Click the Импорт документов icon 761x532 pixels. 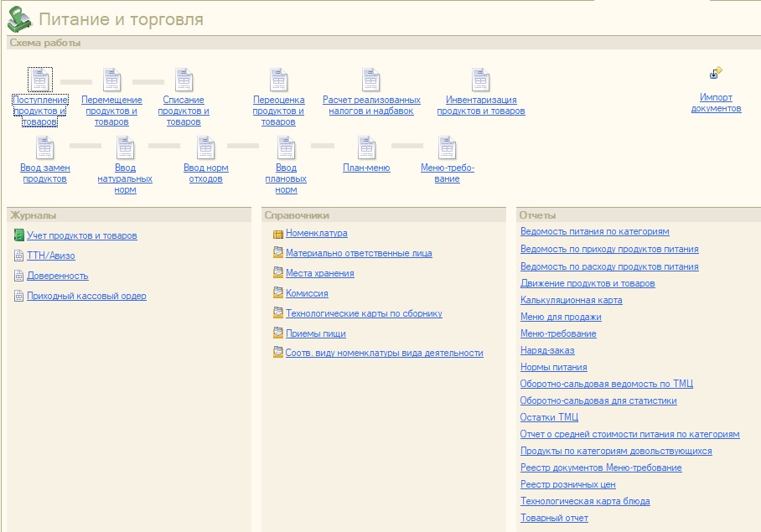coord(716,74)
